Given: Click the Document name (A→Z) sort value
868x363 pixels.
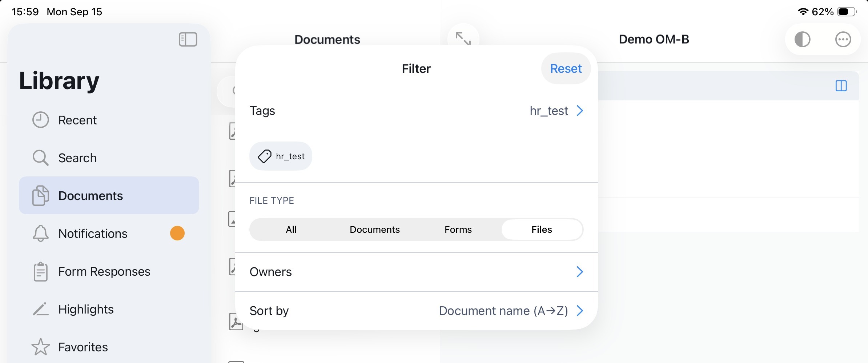Looking at the screenshot, I should (x=503, y=311).
